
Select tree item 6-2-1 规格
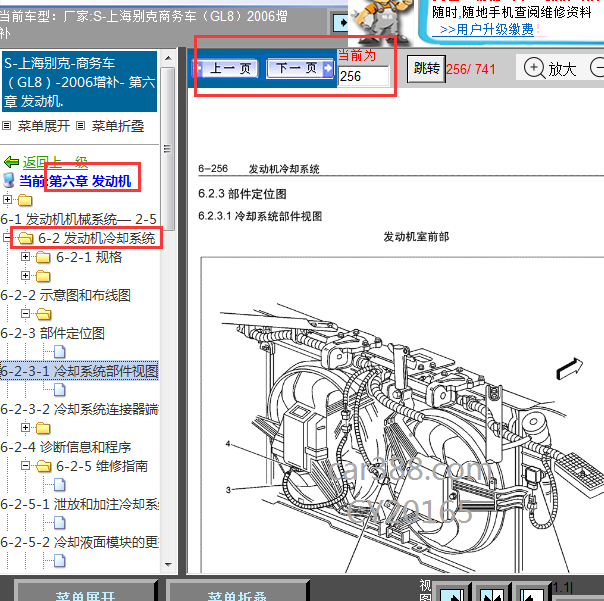(89, 257)
